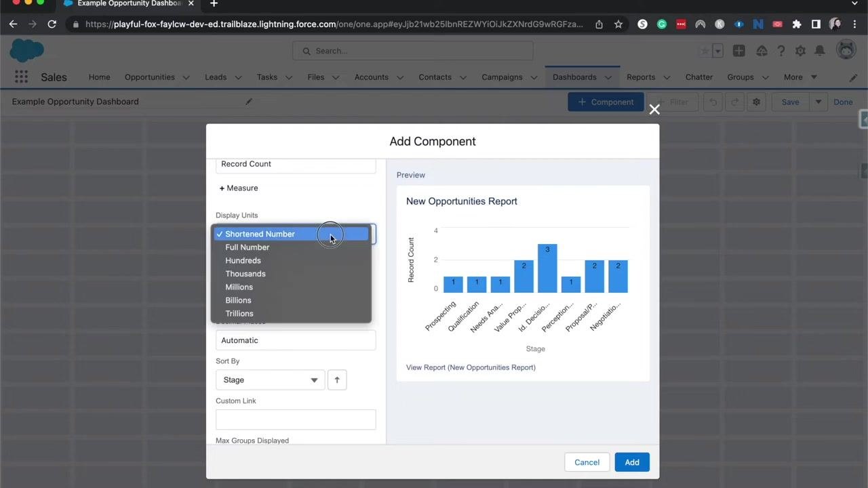This screenshot has width=868, height=488.
Task: Focus the Salesforce Search box
Action: [413, 51]
